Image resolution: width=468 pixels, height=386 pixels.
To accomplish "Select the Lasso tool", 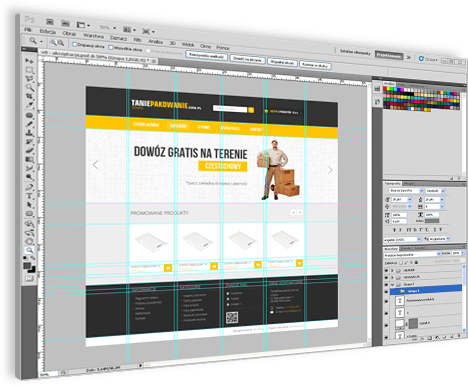I will [29, 78].
